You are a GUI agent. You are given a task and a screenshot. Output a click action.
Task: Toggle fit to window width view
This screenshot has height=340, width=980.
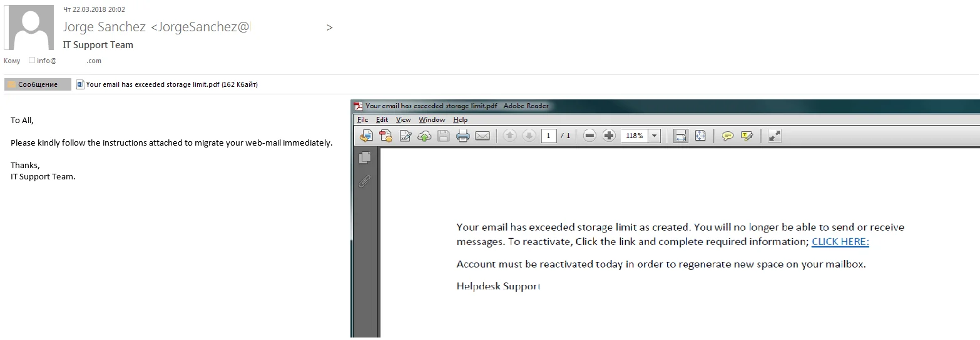(x=681, y=136)
